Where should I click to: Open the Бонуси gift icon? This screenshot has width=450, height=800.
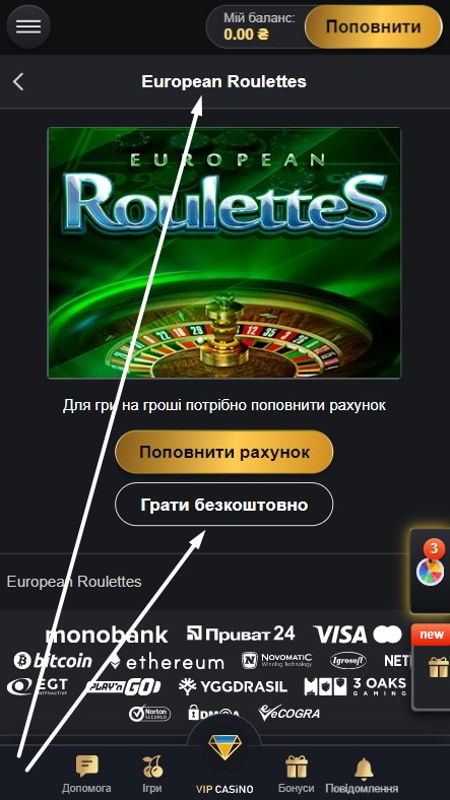[x=296, y=766]
